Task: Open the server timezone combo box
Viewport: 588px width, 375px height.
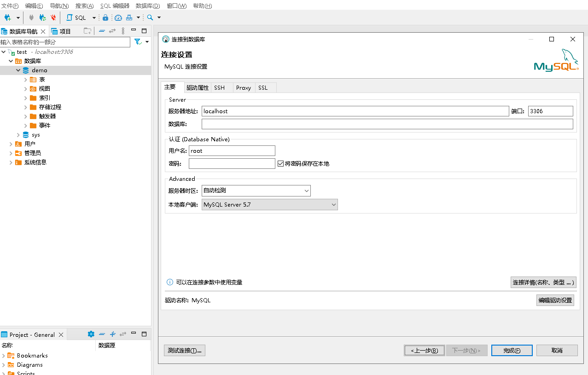Action: tap(256, 190)
